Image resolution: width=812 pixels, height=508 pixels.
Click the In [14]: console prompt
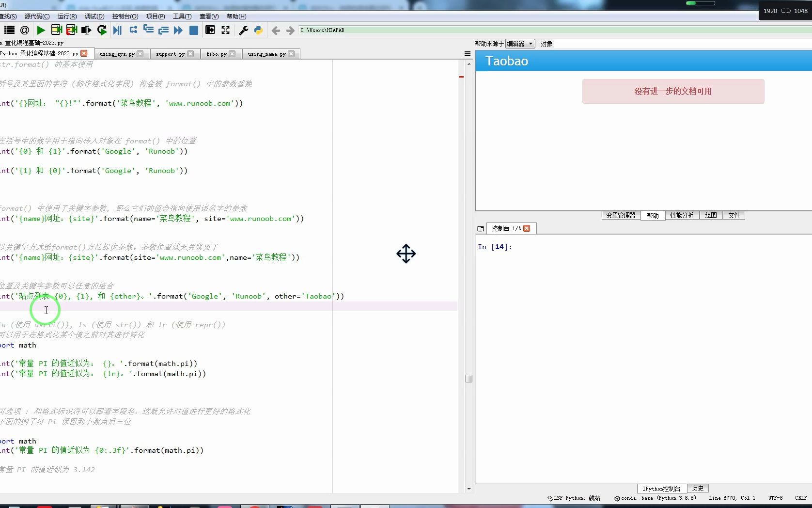(495, 247)
